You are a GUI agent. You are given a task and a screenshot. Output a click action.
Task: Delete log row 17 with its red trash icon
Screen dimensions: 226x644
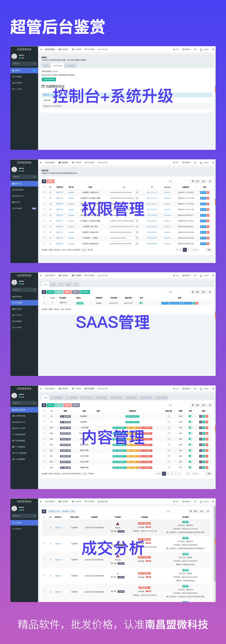(x=208, y=192)
